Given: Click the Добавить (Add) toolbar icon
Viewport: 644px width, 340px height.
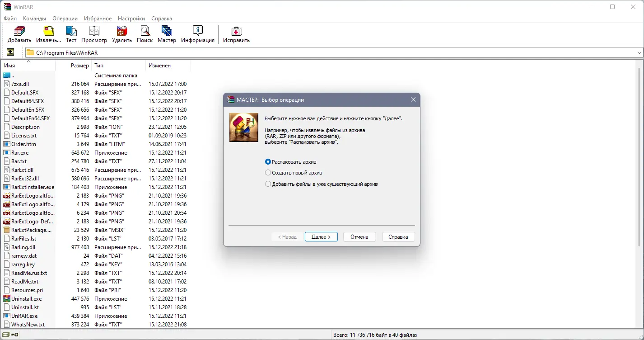Looking at the screenshot, I should pyautogui.click(x=19, y=31).
